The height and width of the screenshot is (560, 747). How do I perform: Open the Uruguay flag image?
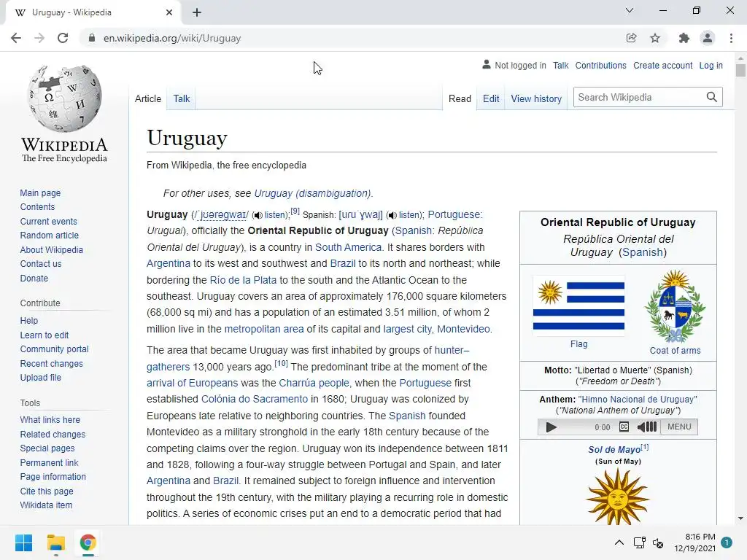[x=578, y=306]
